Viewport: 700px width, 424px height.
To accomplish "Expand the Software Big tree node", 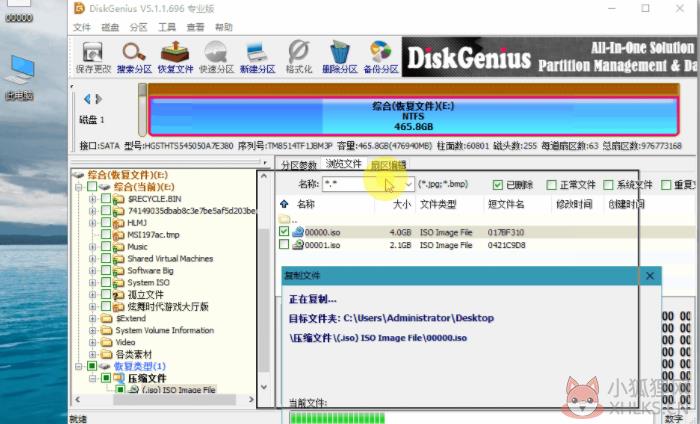I will 92,270.
